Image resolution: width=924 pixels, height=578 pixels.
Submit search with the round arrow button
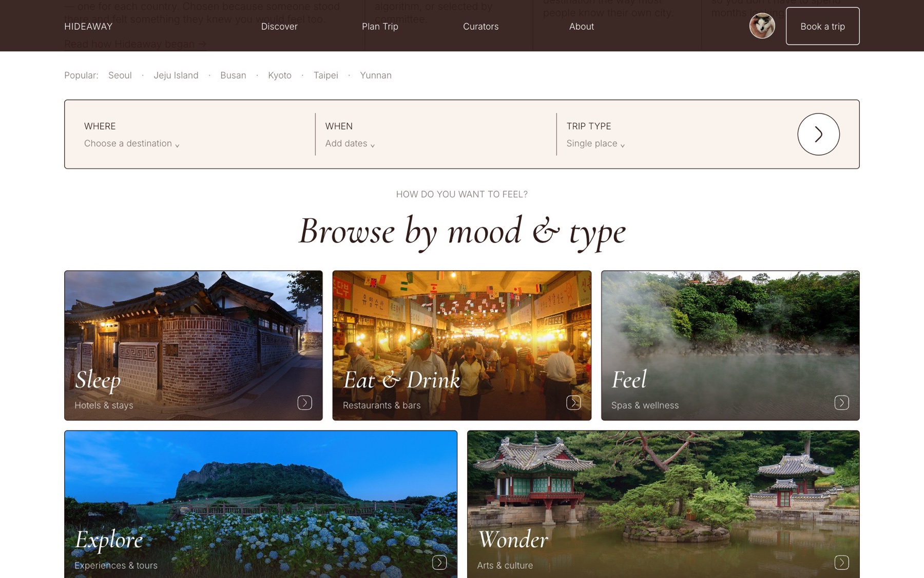pos(818,134)
